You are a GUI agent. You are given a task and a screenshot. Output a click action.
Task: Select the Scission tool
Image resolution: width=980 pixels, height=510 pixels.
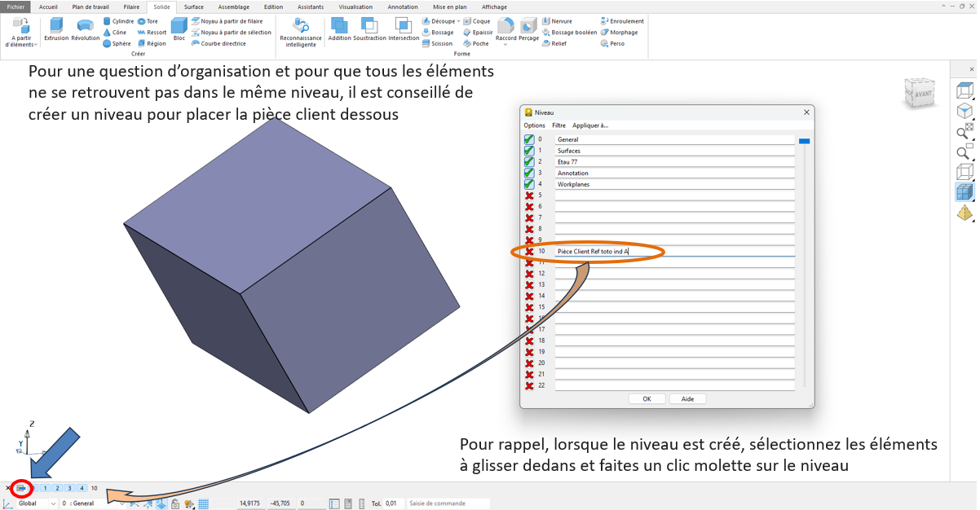[x=437, y=44]
